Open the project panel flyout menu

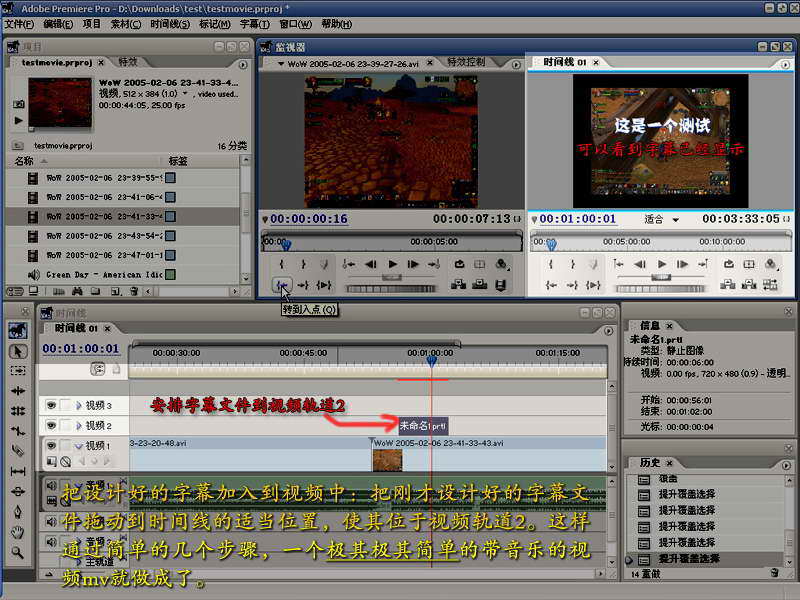coord(243,65)
